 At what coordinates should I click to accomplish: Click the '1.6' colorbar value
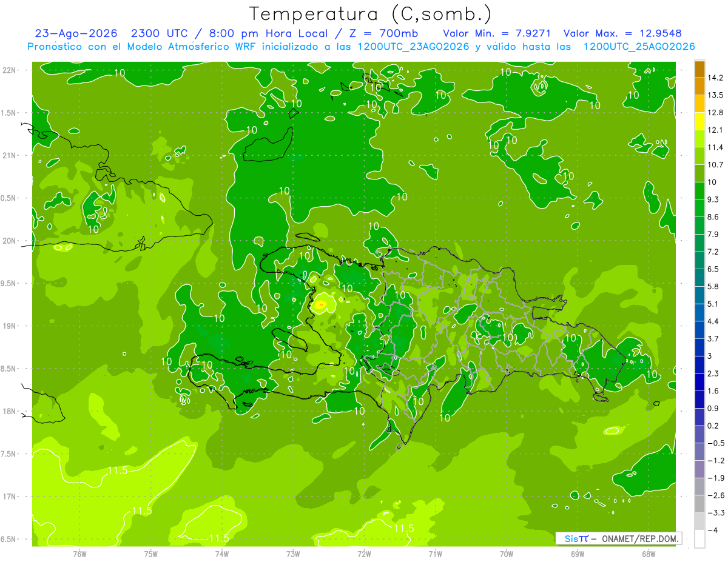(x=713, y=391)
